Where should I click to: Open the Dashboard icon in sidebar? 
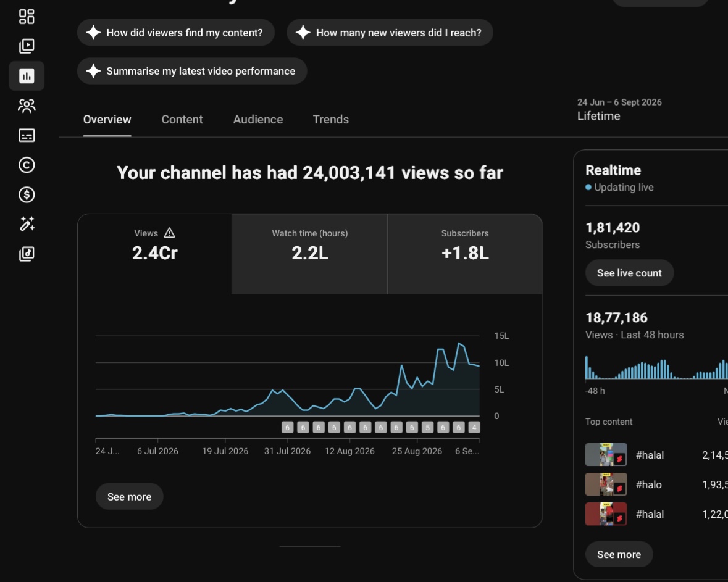click(x=27, y=17)
